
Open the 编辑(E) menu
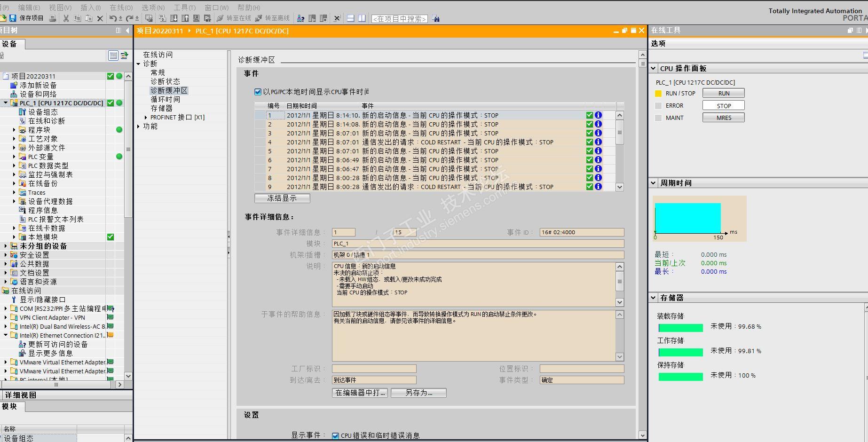pos(29,8)
